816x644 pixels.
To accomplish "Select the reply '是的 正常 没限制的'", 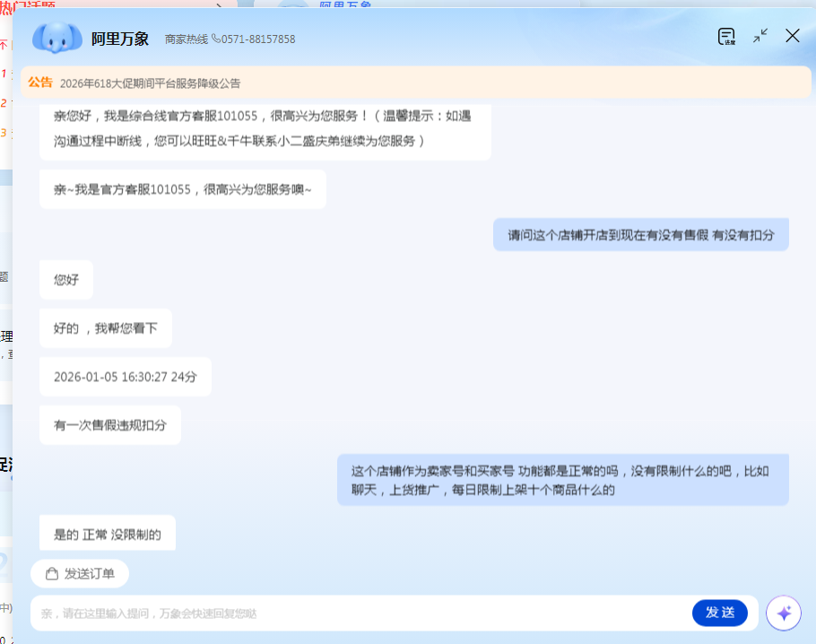I will [108, 534].
